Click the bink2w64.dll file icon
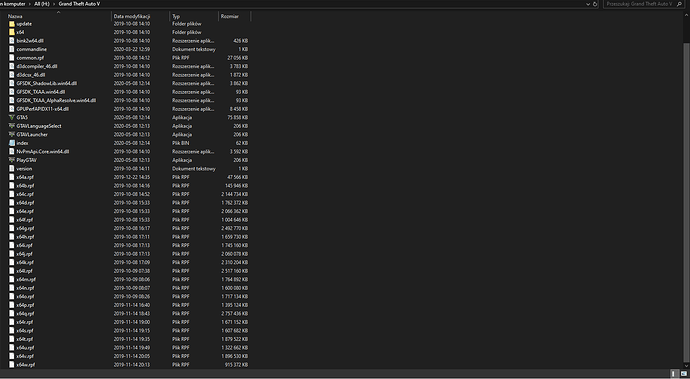The height and width of the screenshot is (379, 690). click(x=12, y=41)
